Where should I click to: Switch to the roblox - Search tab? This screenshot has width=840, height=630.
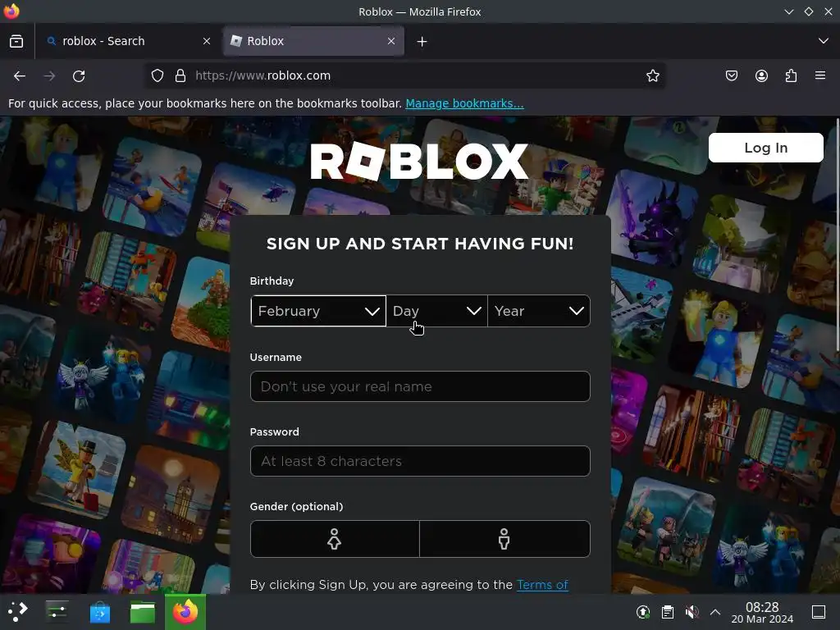[x=129, y=41]
